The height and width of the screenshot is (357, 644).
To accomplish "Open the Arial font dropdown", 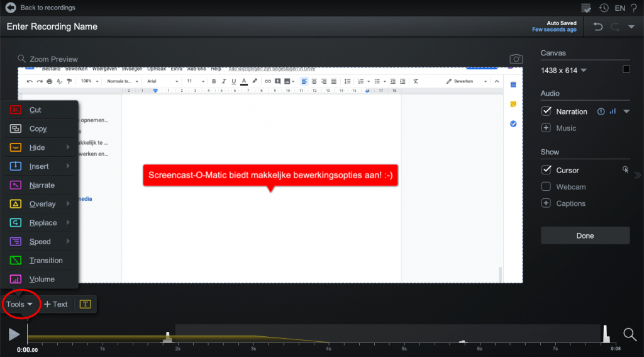I will 163,81.
